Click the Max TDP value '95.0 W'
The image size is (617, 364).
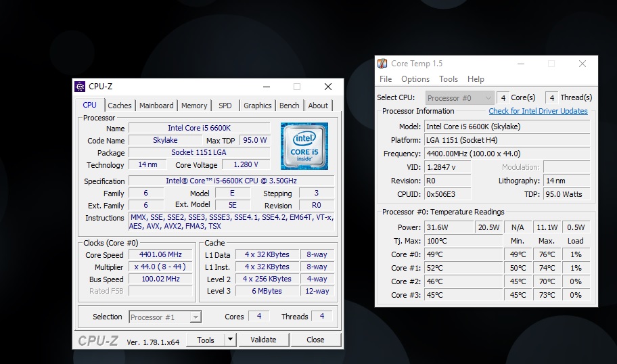coord(254,140)
